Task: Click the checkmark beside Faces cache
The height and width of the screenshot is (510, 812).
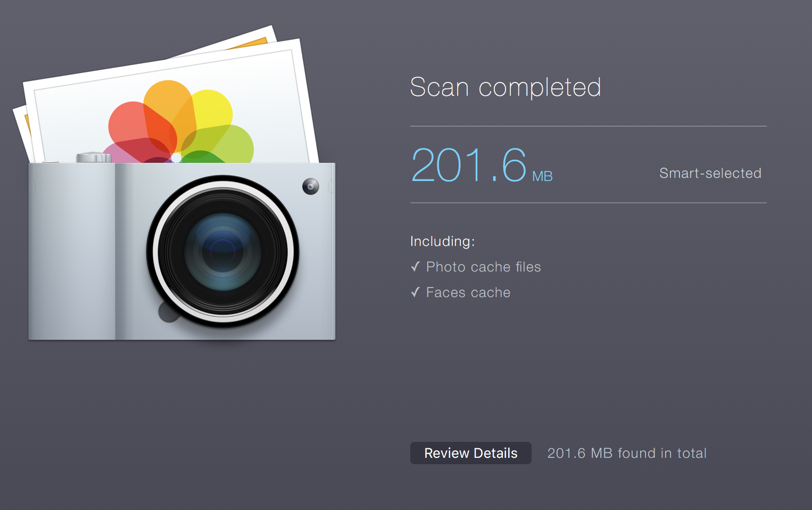Action: tap(416, 292)
